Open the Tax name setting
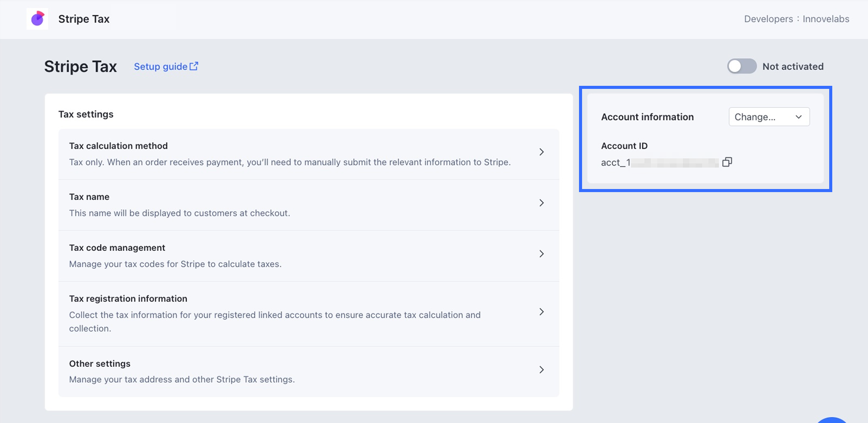Image resolution: width=868 pixels, height=423 pixels. point(89,197)
